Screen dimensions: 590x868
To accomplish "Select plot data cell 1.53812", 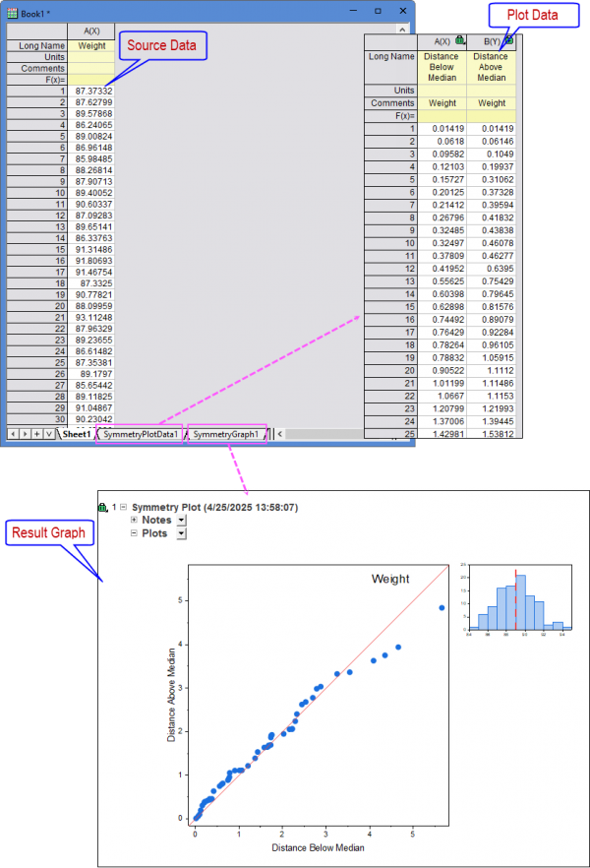I will pyautogui.click(x=492, y=434).
